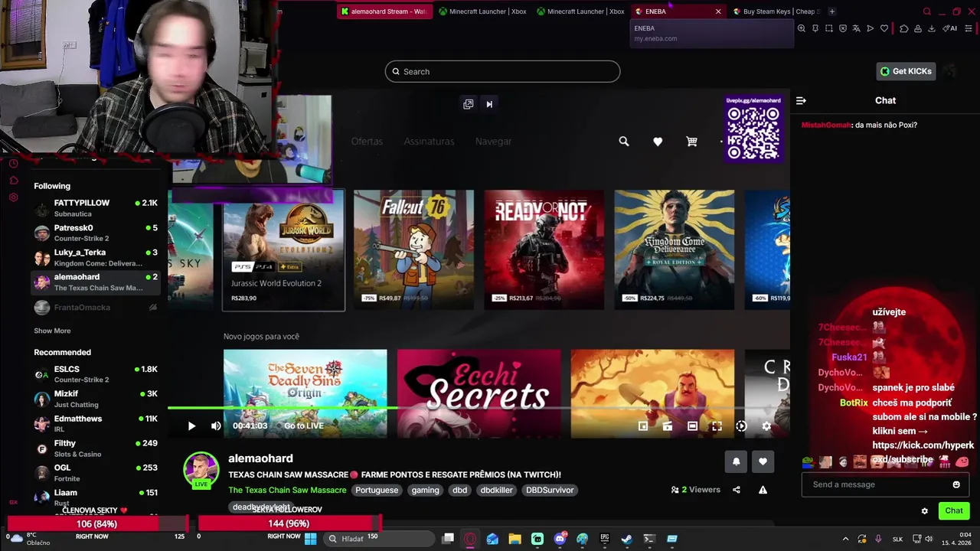
Task: Open chat settings gear icon
Action: pyautogui.click(x=924, y=510)
